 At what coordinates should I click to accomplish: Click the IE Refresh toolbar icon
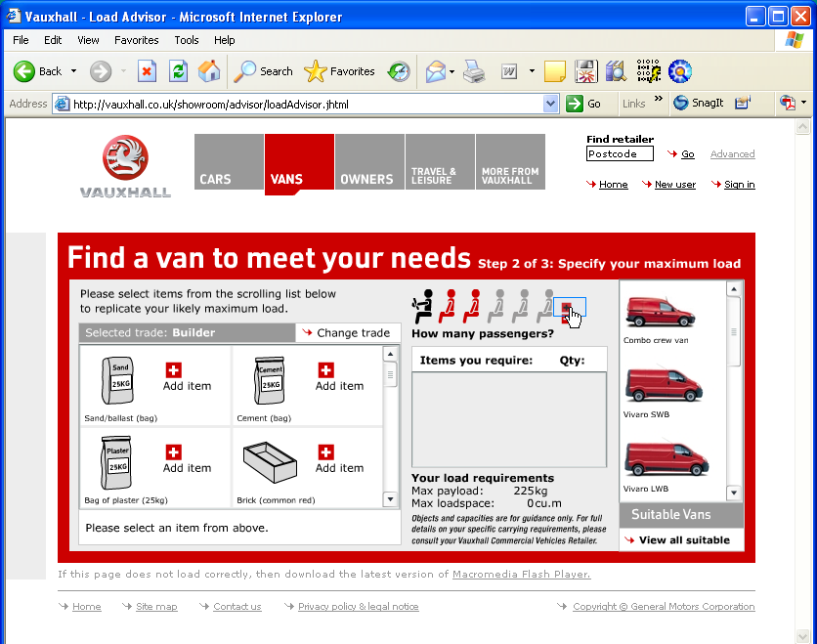178,71
